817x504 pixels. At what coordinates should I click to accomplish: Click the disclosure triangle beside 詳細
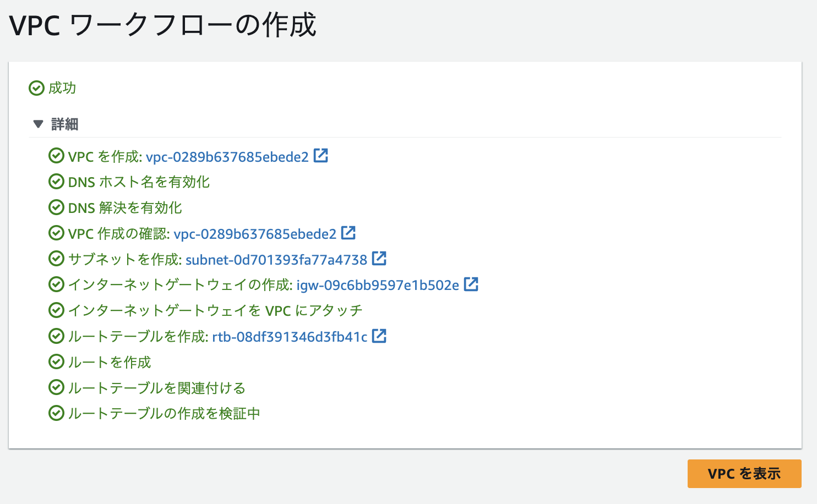pyautogui.click(x=38, y=124)
